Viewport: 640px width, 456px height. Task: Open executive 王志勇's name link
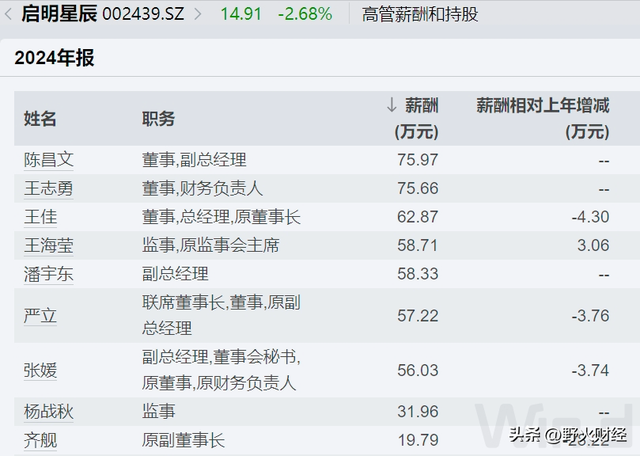(x=49, y=187)
